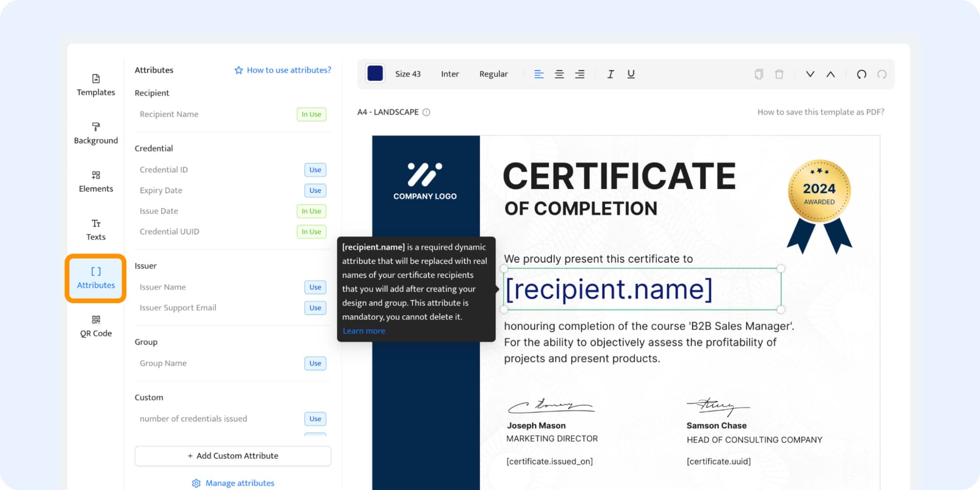
Task: Open the Regular font weight selector
Action: point(493,74)
